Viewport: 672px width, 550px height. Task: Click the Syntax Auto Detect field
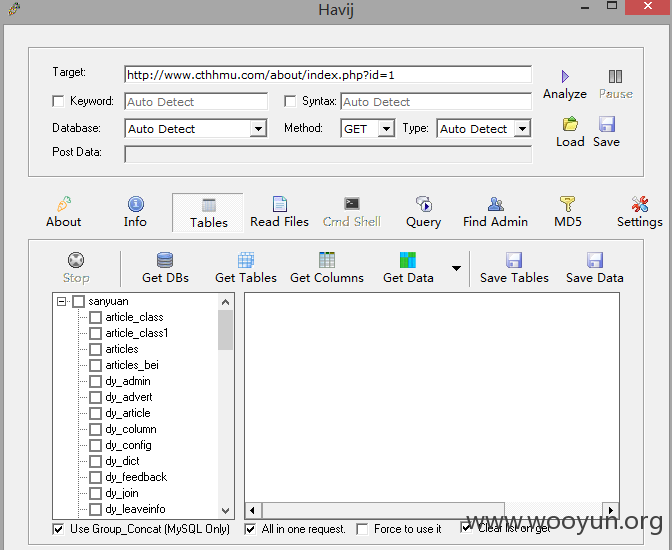tap(436, 102)
